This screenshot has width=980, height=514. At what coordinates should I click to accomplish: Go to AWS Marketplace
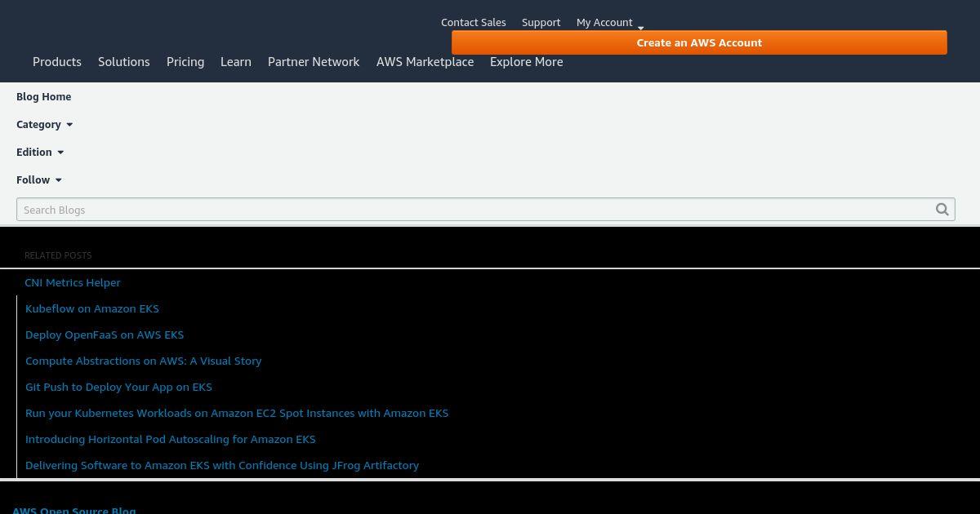point(425,62)
